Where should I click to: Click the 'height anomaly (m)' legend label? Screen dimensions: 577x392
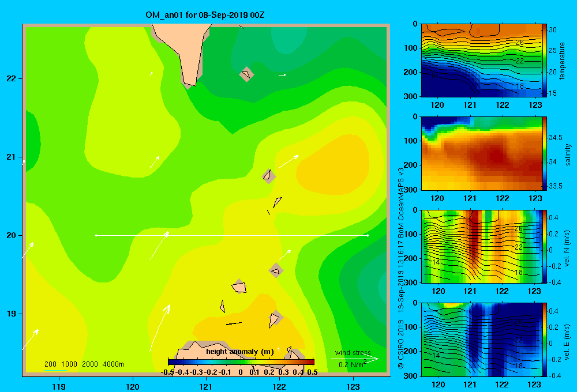click(240, 352)
